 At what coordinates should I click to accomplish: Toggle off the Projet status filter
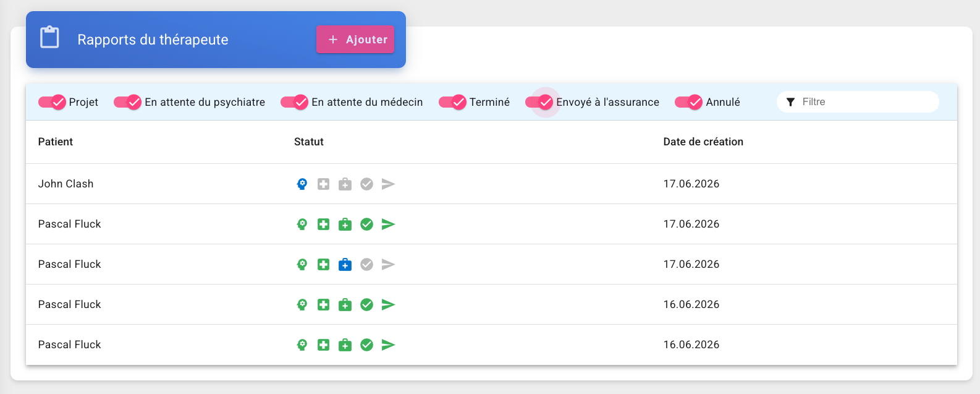pyautogui.click(x=52, y=102)
